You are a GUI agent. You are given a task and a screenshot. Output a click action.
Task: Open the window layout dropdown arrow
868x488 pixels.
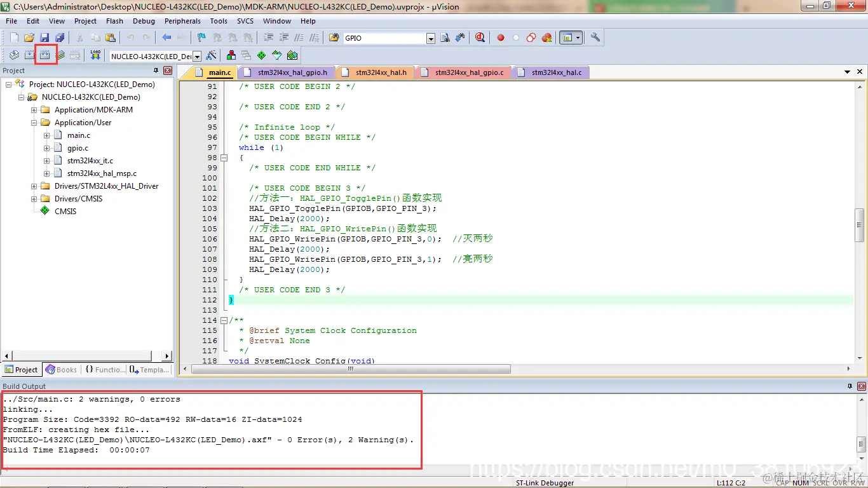578,38
